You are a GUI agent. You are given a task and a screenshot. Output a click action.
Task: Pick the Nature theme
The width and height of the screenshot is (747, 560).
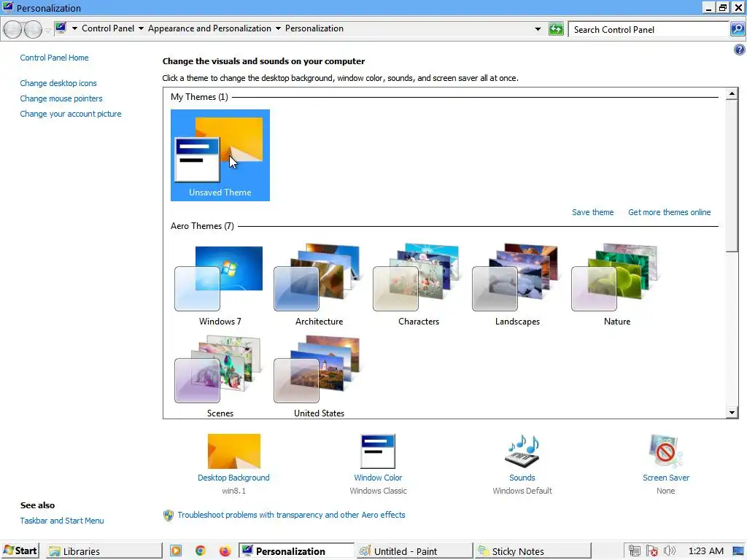point(616,285)
